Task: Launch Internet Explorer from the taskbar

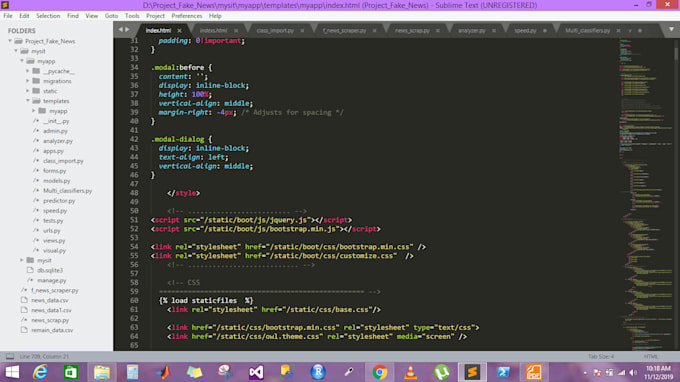Action: click(x=40, y=372)
